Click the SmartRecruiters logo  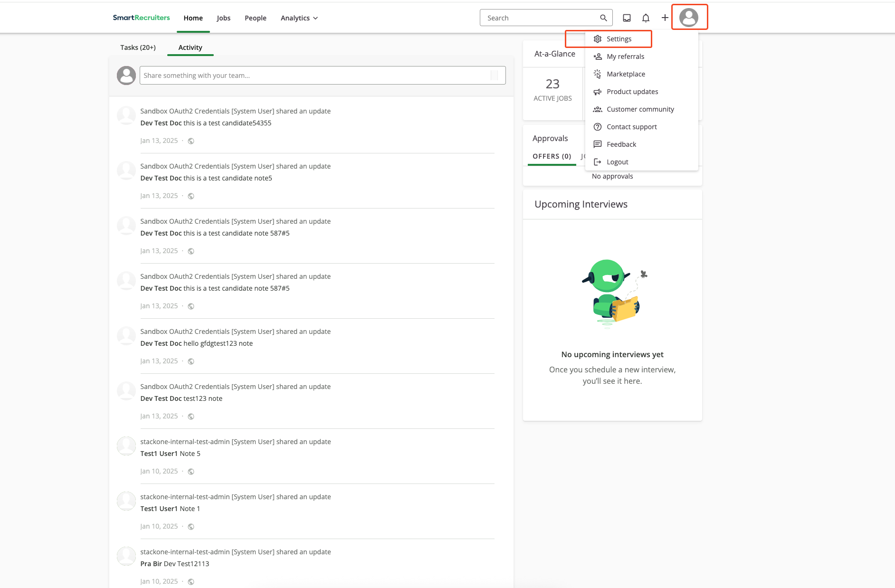141,18
